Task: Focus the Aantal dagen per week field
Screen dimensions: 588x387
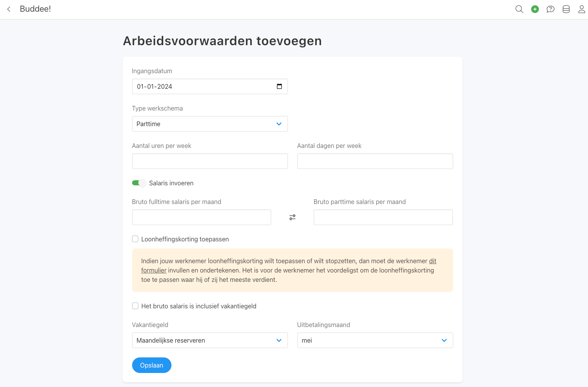Action: tap(375, 161)
